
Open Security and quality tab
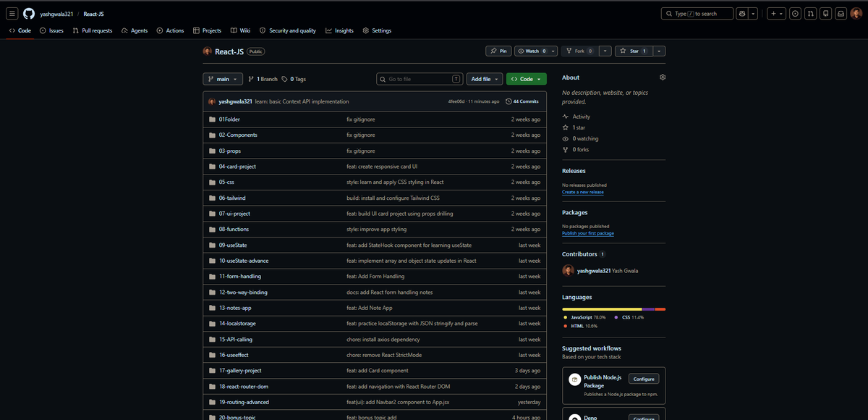click(287, 30)
